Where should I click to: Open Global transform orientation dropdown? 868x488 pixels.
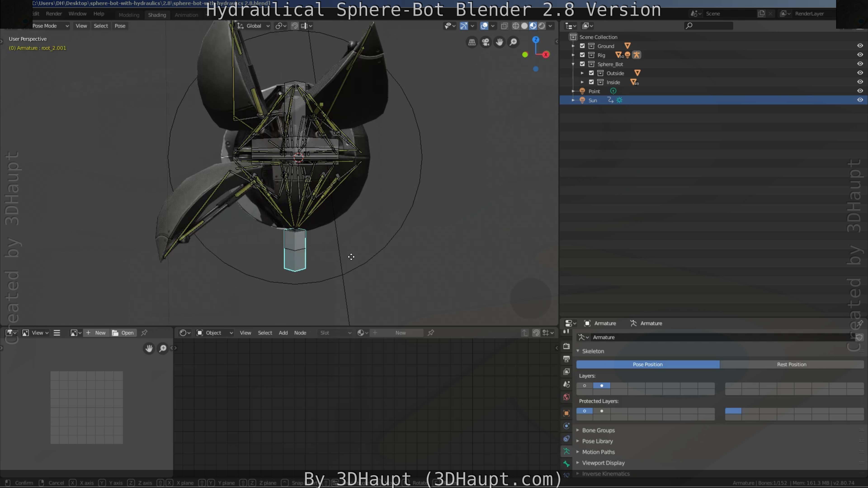253,26
